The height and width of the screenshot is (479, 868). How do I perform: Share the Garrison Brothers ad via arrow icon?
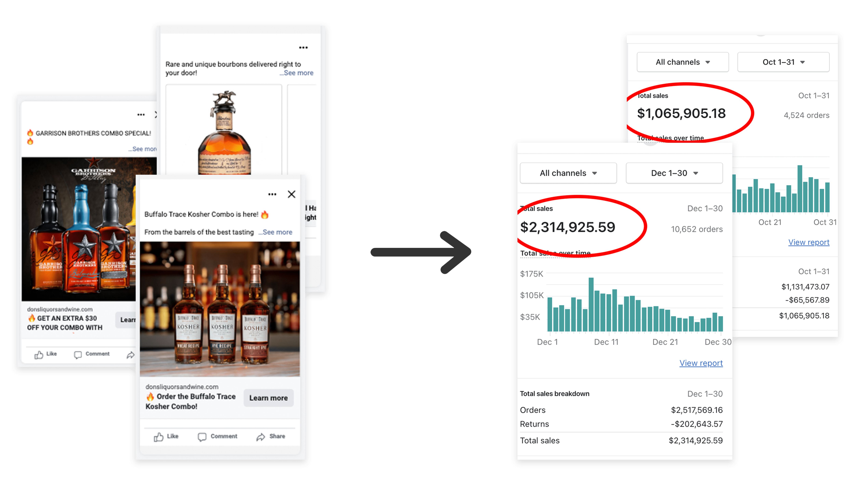(130, 355)
